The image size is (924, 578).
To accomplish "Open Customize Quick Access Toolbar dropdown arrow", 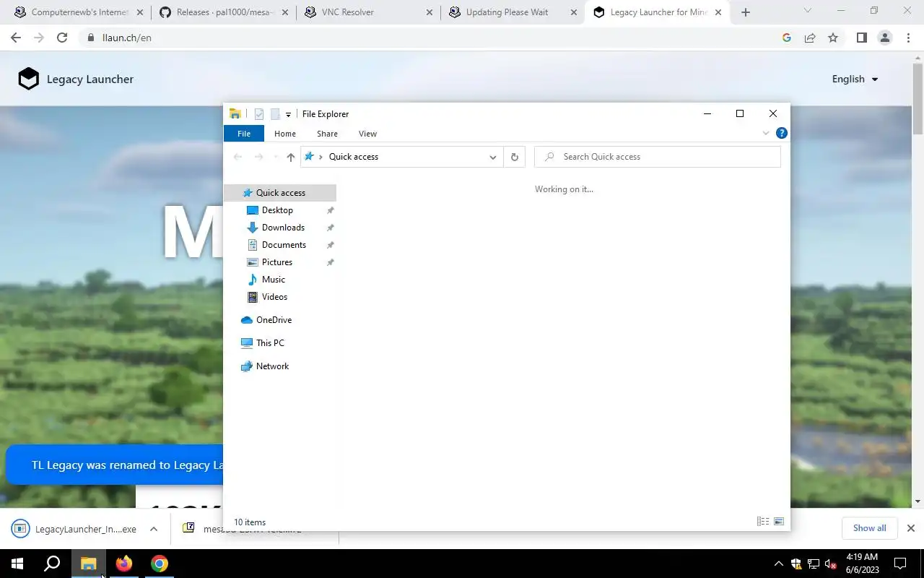I will [288, 114].
